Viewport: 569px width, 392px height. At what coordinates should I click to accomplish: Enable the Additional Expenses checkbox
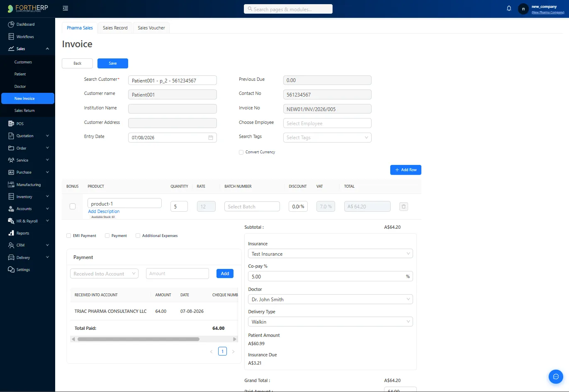(x=138, y=235)
